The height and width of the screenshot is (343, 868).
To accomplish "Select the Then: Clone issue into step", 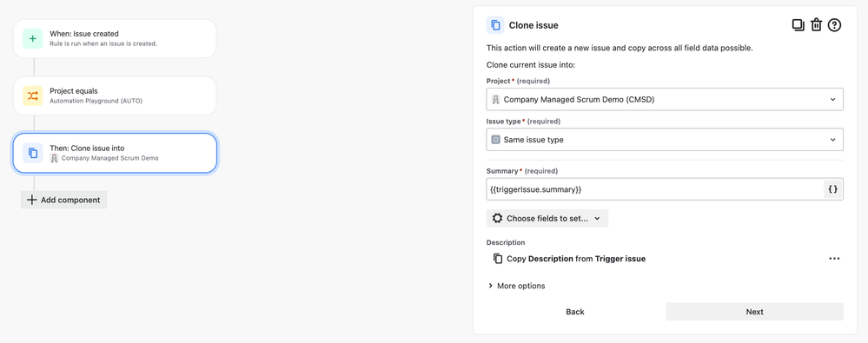I will click(x=115, y=153).
